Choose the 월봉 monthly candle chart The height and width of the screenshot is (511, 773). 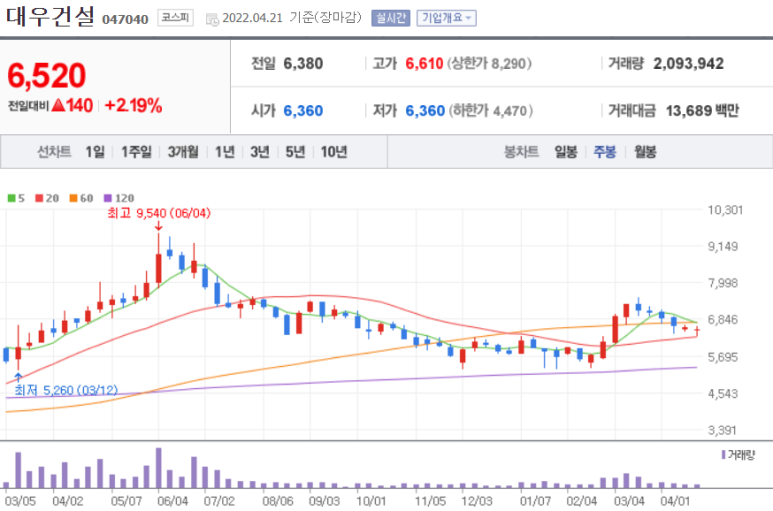point(645,152)
